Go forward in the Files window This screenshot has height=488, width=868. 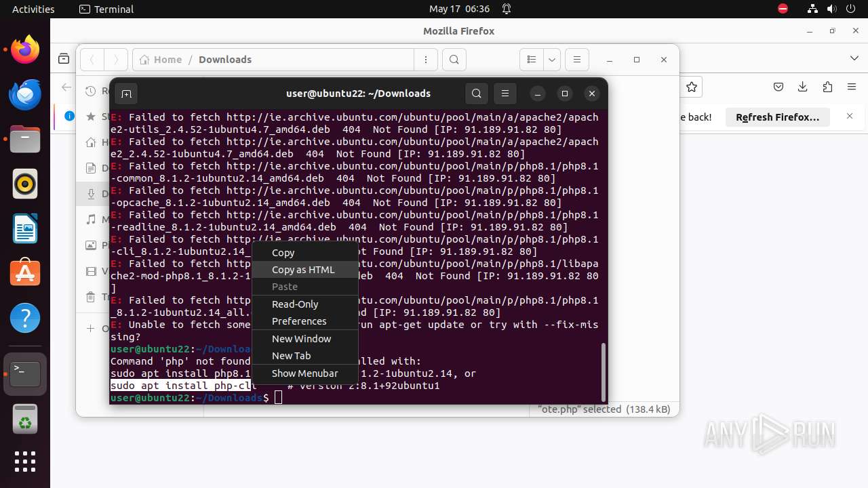[x=116, y=60]
